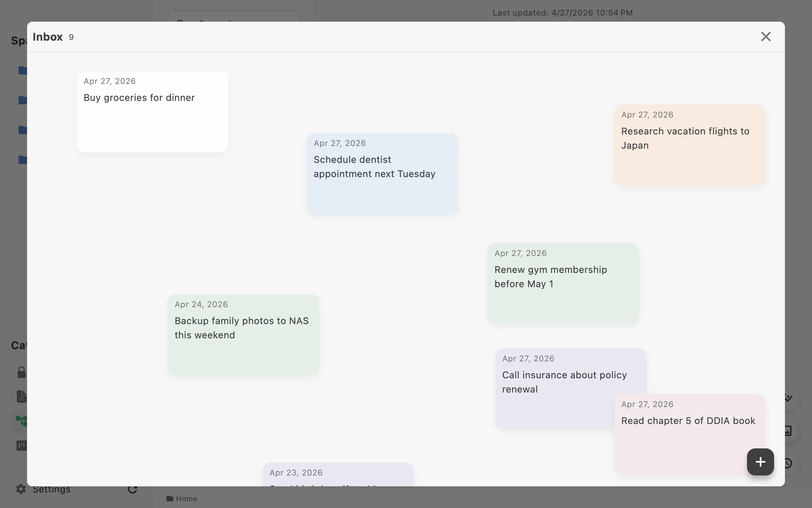Click the refresh icon beside Settings
Image resolution: width=812 pixels, height=508 pixels.
(133, 489)
